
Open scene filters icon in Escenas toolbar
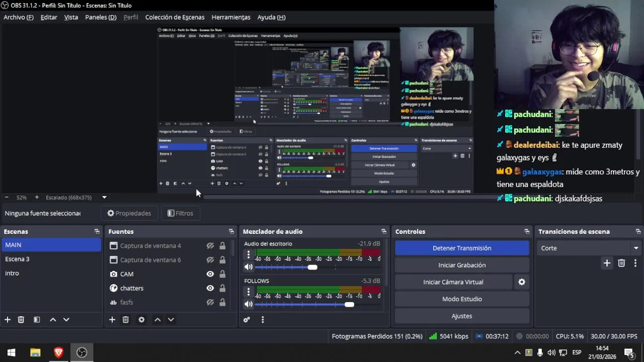click(x=37, y=320)
